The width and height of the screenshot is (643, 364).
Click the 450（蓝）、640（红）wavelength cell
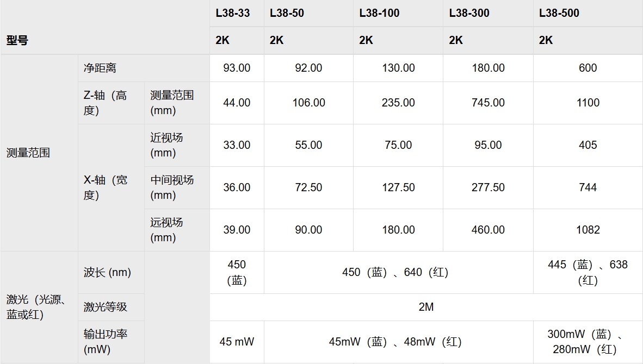[395, 272]
